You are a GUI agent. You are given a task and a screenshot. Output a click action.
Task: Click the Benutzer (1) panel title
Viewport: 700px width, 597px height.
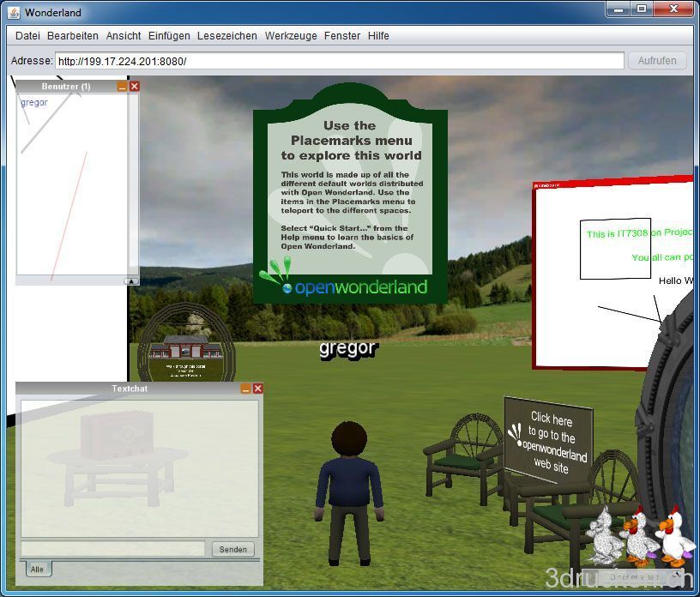(66, 87)
